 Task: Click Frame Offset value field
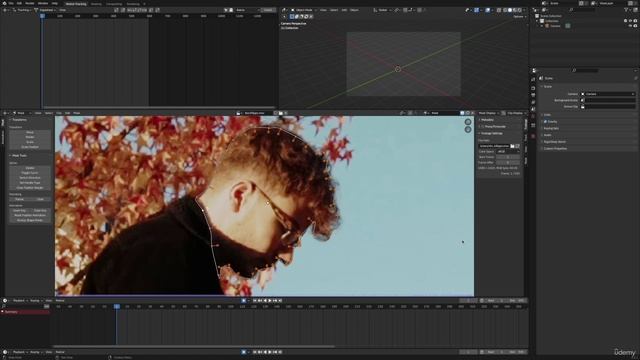(x=508, y=162)
